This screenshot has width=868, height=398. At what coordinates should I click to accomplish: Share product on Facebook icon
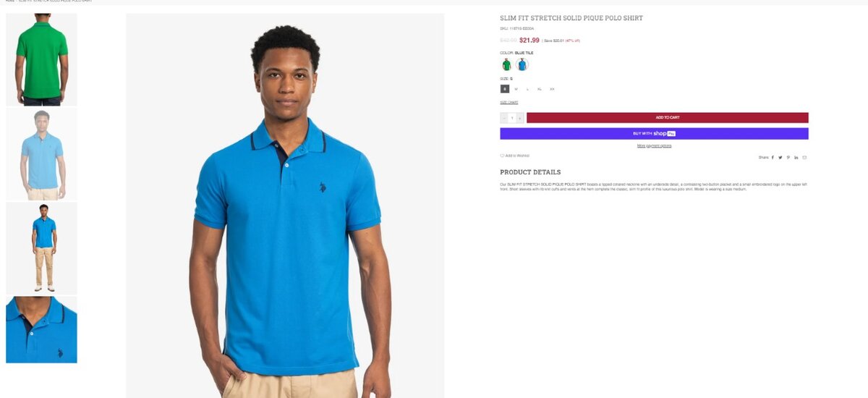click(x=773, y=157)
